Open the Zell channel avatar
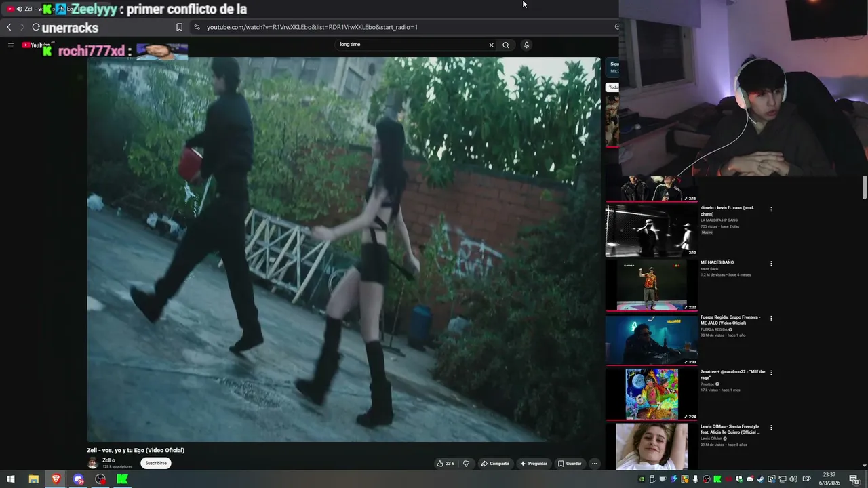The image size is (868, 488). [93, 463]
